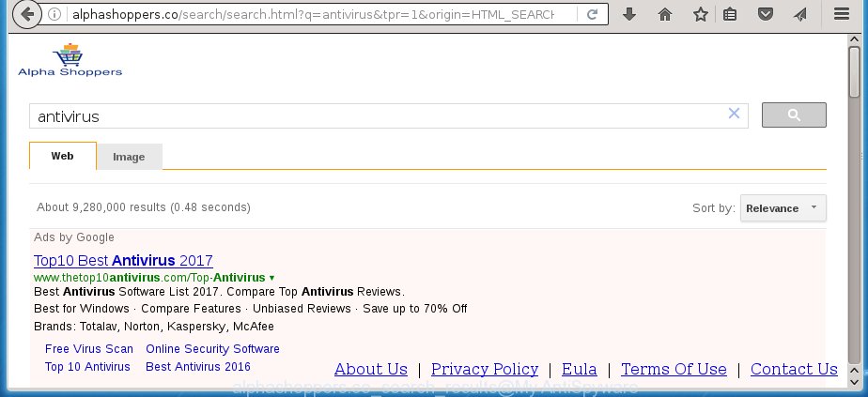Open the Privacy Policy footer link

pos(485,369)
